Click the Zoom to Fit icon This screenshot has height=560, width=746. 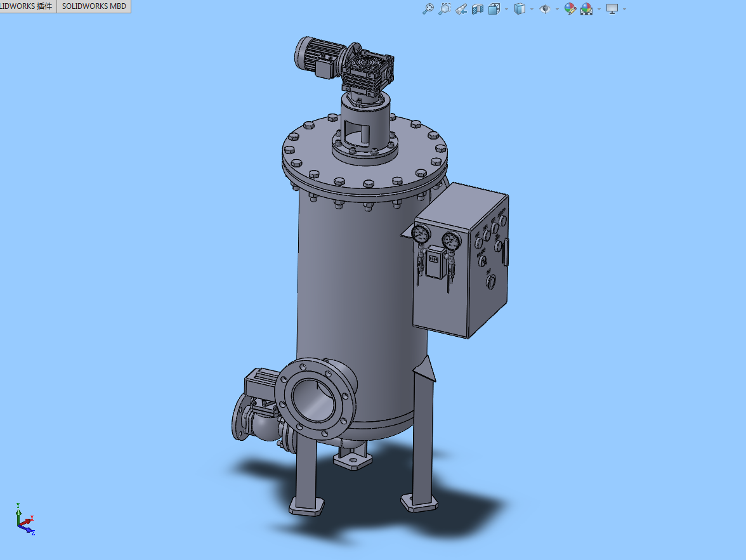pos(428,9)
